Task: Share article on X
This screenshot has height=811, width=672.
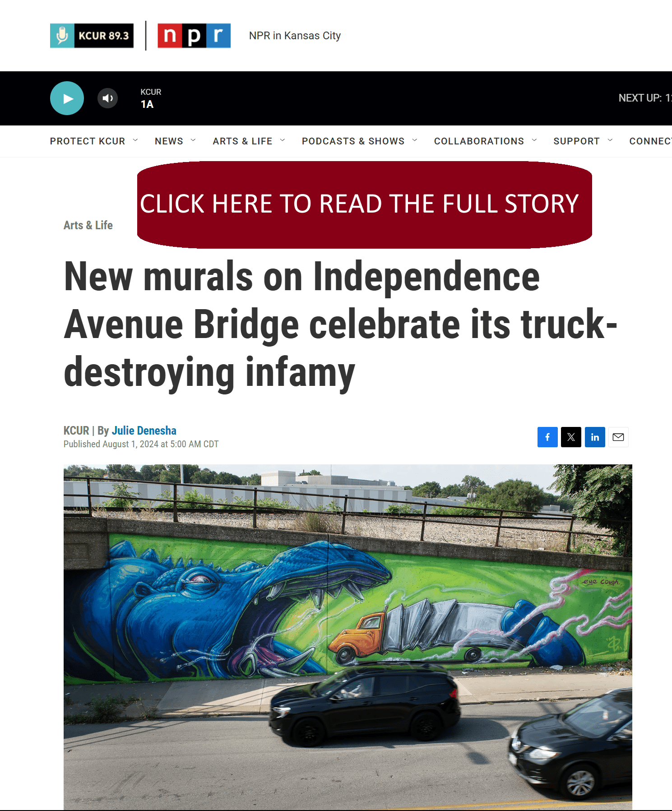Action: click(571, 437)
